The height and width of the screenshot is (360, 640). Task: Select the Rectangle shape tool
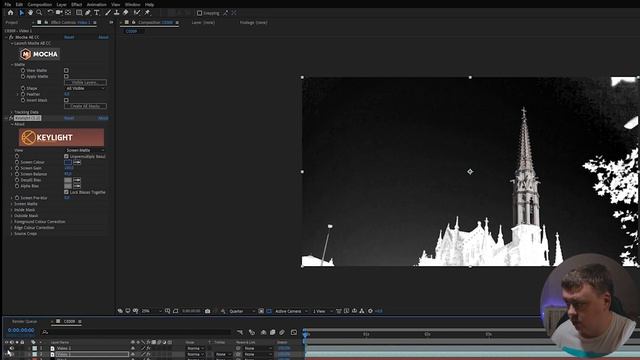[79, 13]
